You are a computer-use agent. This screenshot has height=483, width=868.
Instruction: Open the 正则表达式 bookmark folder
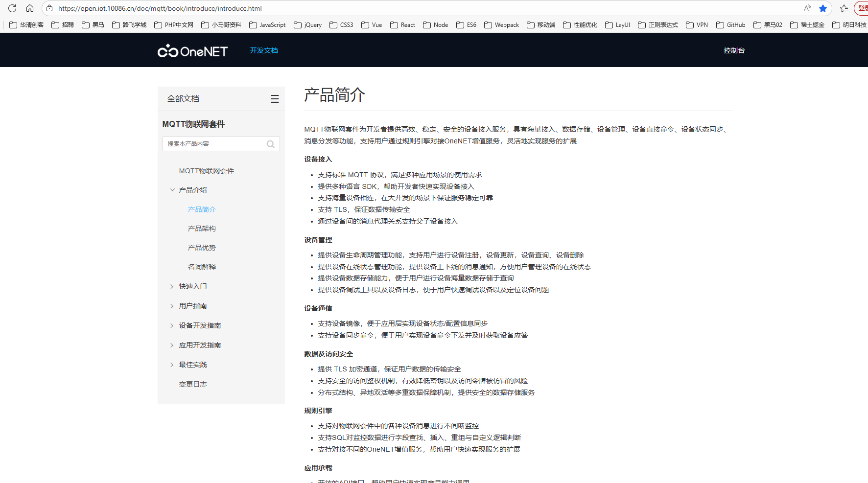click(x=658, y=25)
